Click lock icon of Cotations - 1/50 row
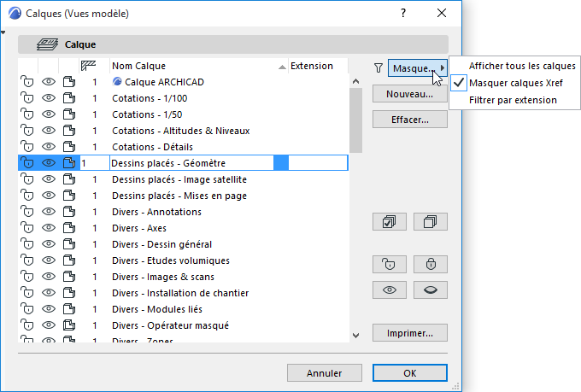Viewport: 581px width, 392px height. (x=27, y=114)
